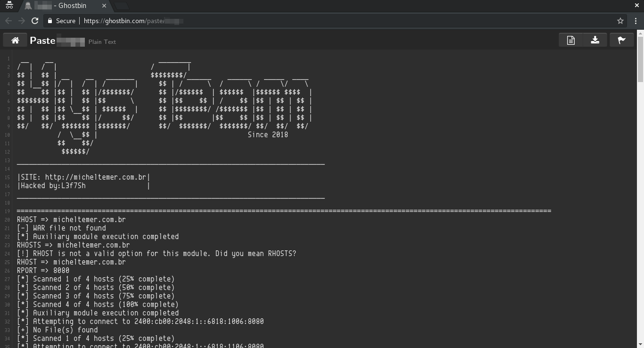Report the paste with the flag icon
Image resolution: width=644 pixels, height=348 pixels.
tap(621, 41)
